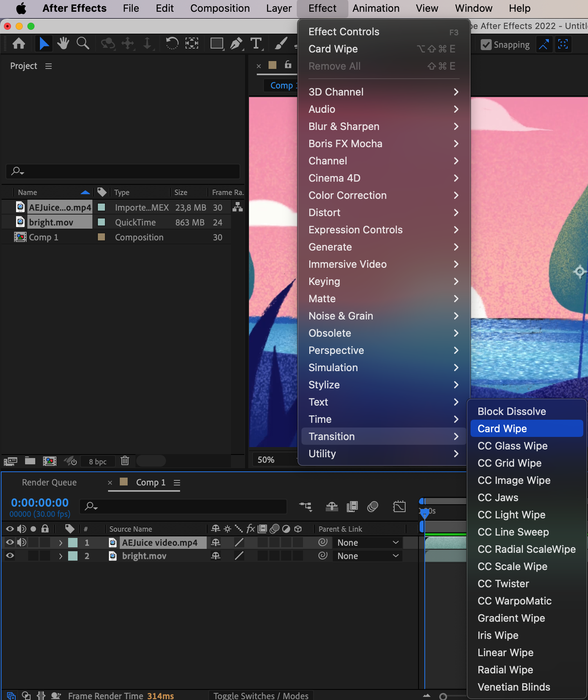The height and width of the screenshot is (700, 588).
Task: Open the Comp 1 timeline panel menu
Action: click(x=177, y=483)
